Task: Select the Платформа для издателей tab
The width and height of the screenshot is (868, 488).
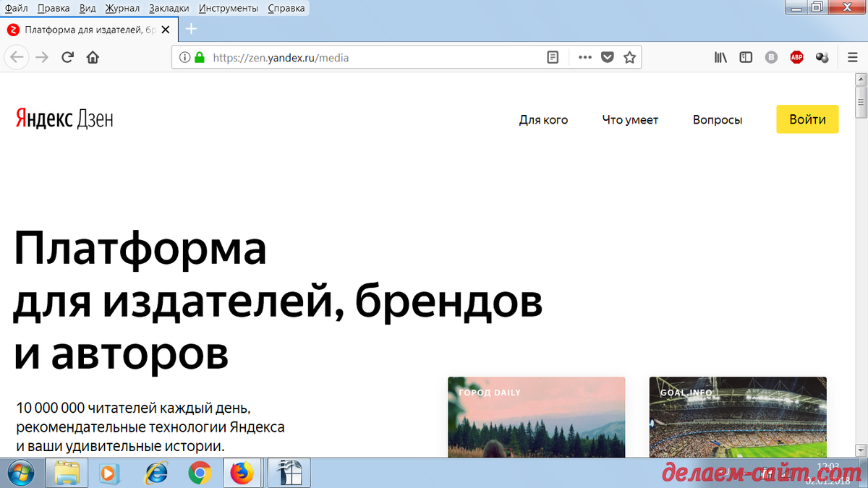Action: pos(90,30)
